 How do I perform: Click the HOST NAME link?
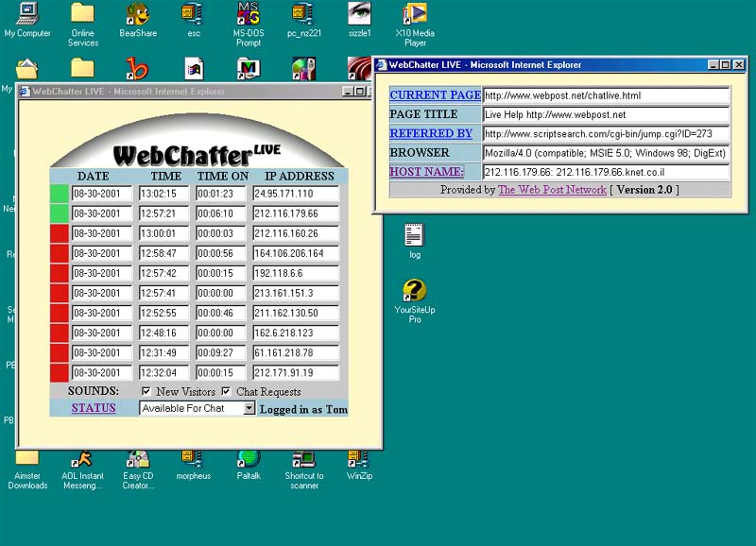[427, 171]
